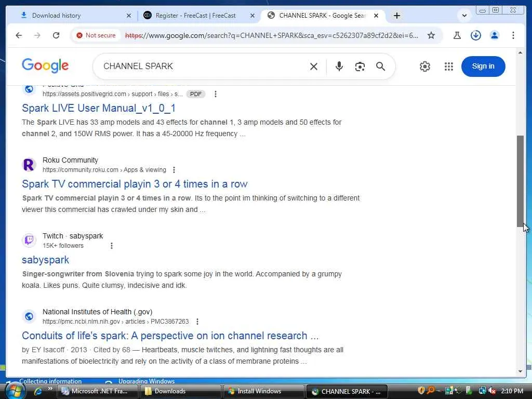532x399 pixels.
Task: Sign in to Google
Action: click(483, 66)
